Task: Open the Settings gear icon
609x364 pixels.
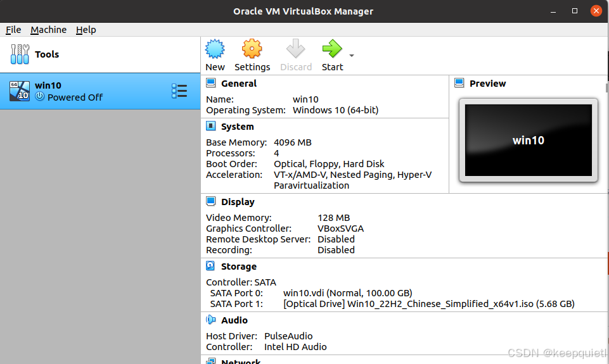Action: (x=252, y=49)
